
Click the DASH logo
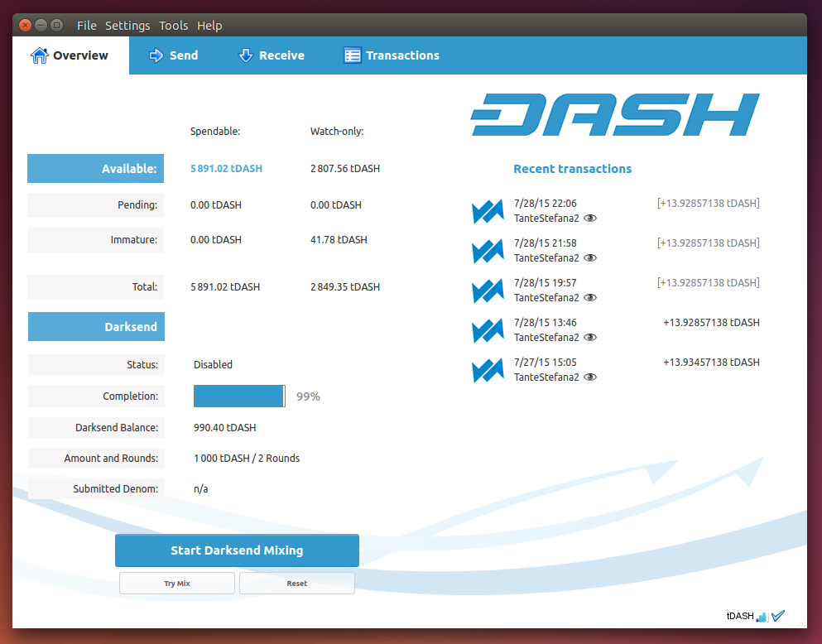[615, 115]
